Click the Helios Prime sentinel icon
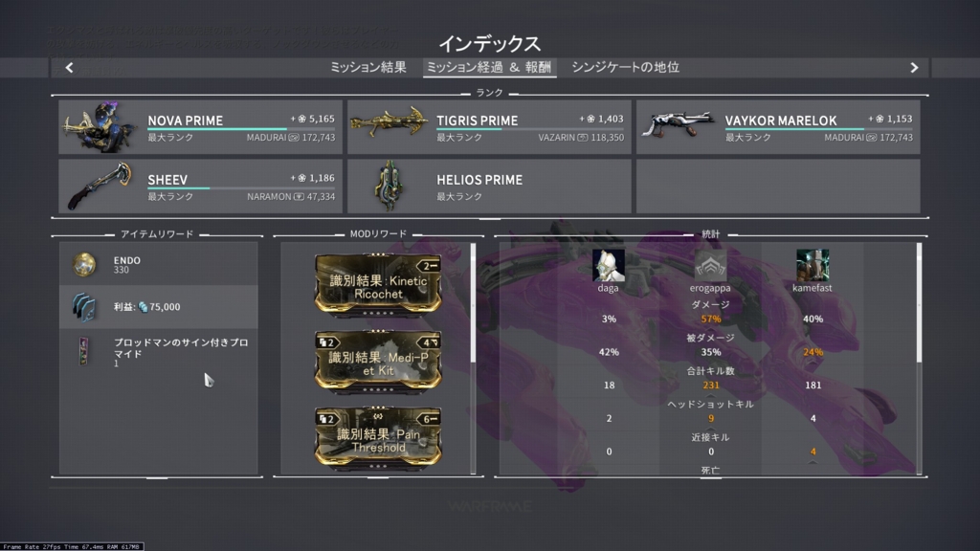The image size is (980, 551). pyautogui.click(x=389, y=186)
